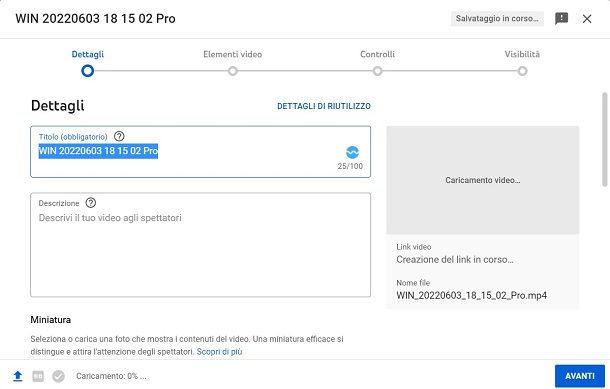610x389 pixels.
Task: Open DETTAGLI DI RIUTILIZZO
Action: 324,106
